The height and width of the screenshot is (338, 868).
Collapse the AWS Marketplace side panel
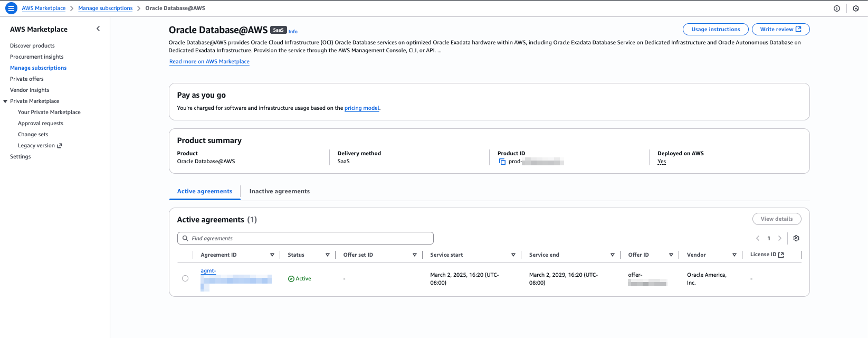98,29
